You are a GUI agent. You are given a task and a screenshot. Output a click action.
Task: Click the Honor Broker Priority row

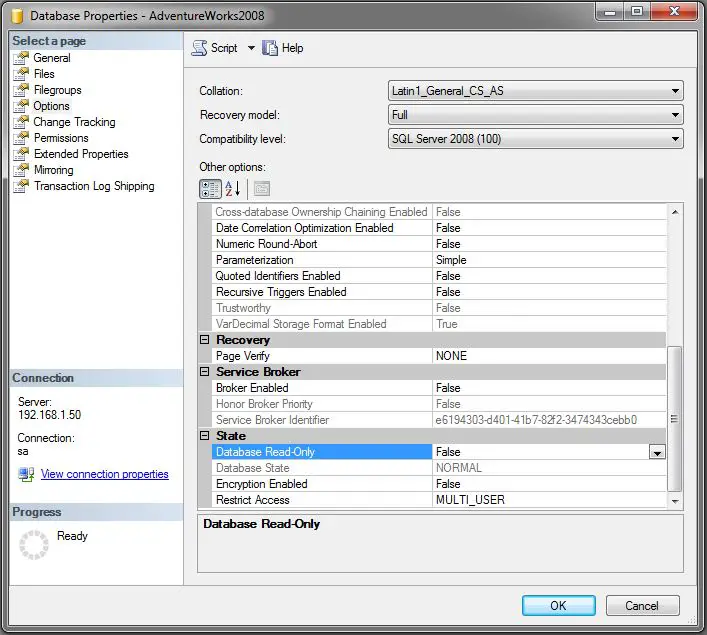point(439,404)
